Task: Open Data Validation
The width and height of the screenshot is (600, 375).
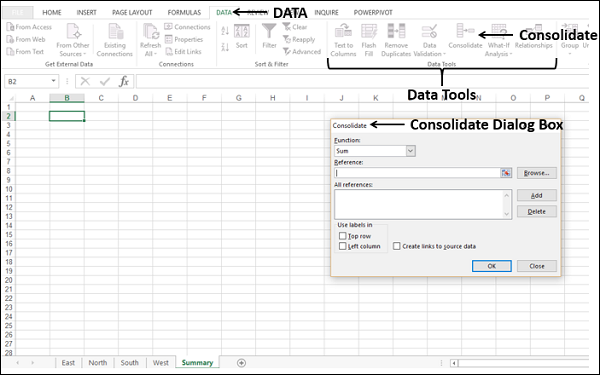Action: 429,40
